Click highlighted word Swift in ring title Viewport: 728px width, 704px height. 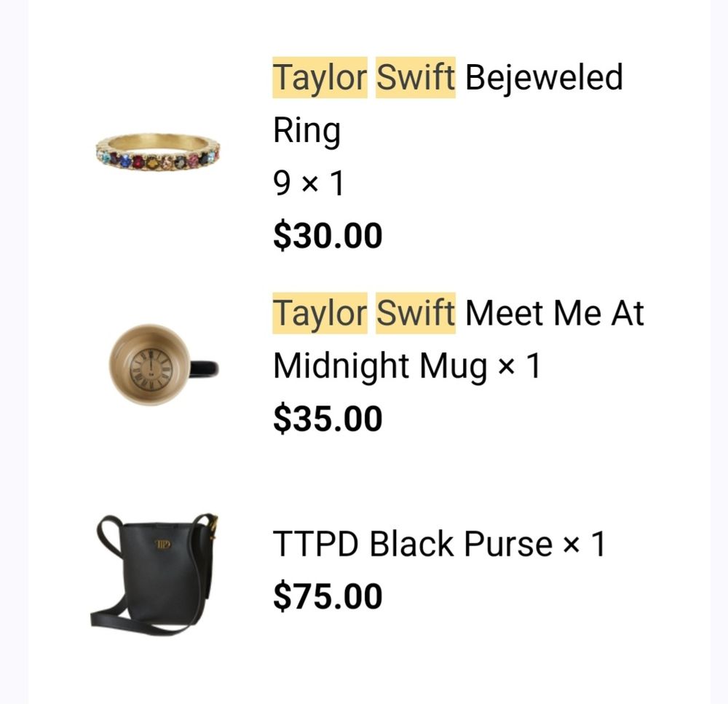click(x=416, y=78)
